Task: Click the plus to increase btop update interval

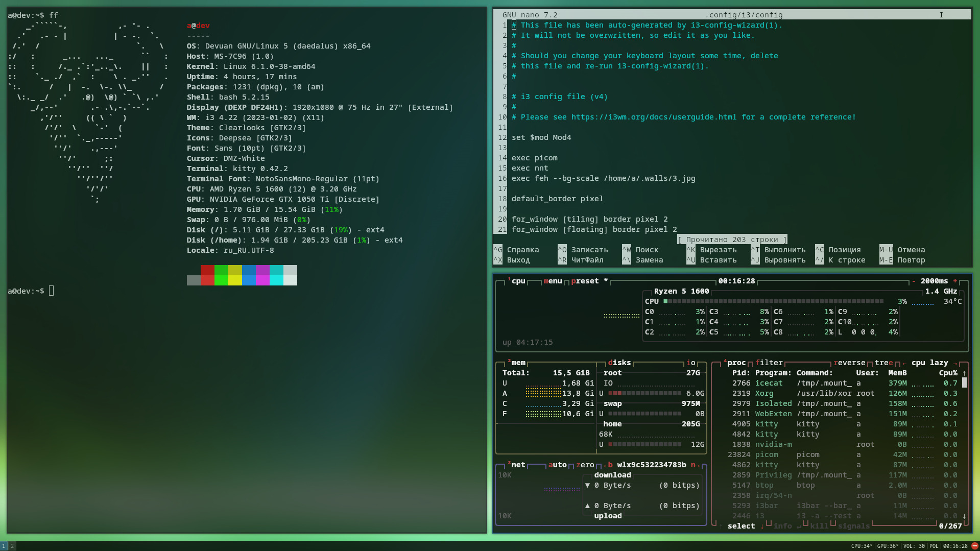Action: point(955,281)
